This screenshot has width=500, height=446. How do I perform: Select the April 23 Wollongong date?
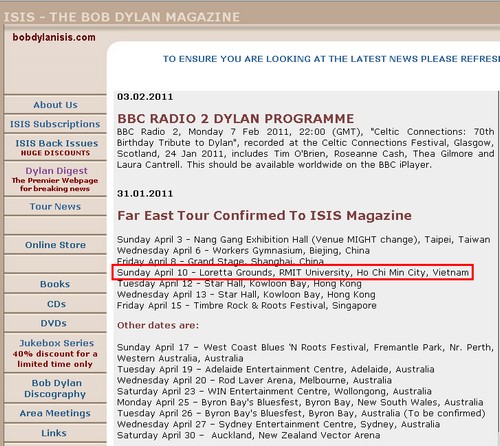pyautogui.click(x=274, y=391)
